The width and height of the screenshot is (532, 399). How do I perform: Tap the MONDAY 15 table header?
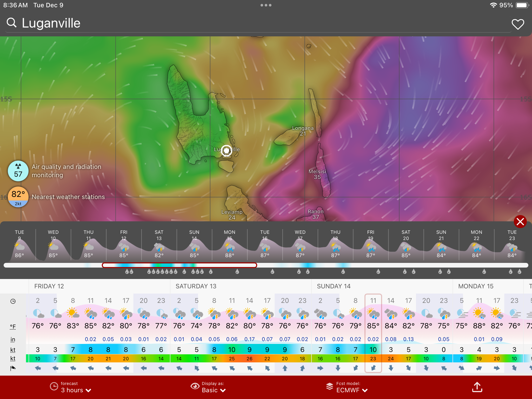point(476,286)
